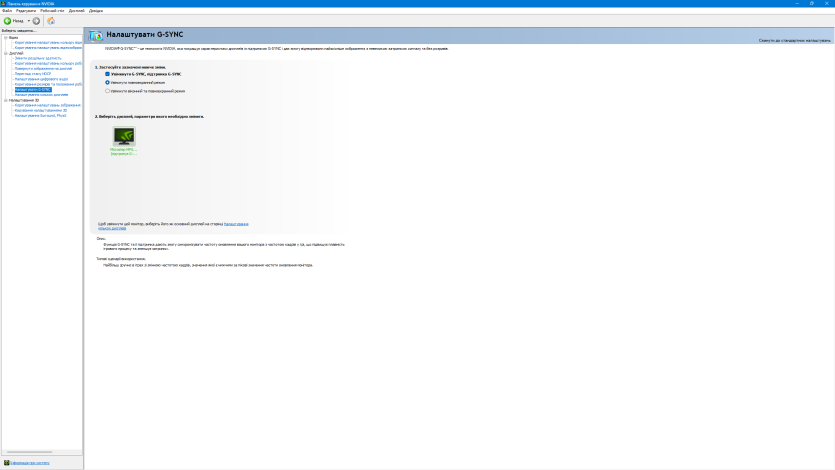This screenshot has height=470, width=835.
Task: Open multiple displays setup tree item
Action: coord(41,95)
